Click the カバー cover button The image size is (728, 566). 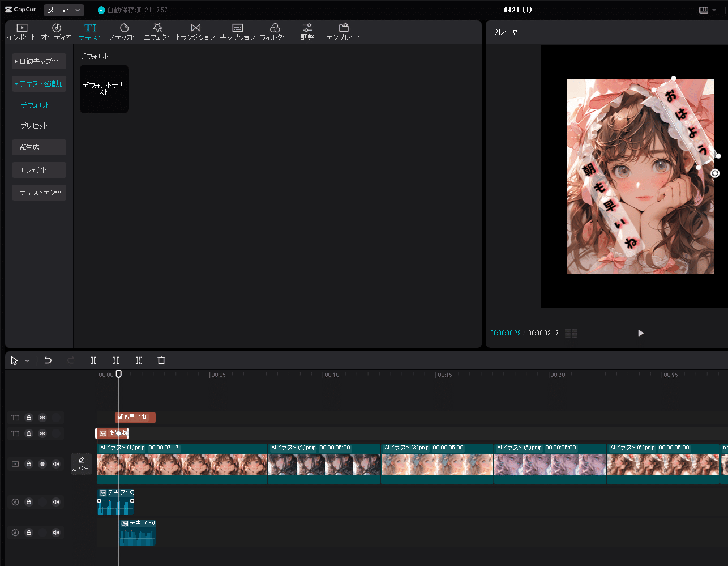[81, 464]
